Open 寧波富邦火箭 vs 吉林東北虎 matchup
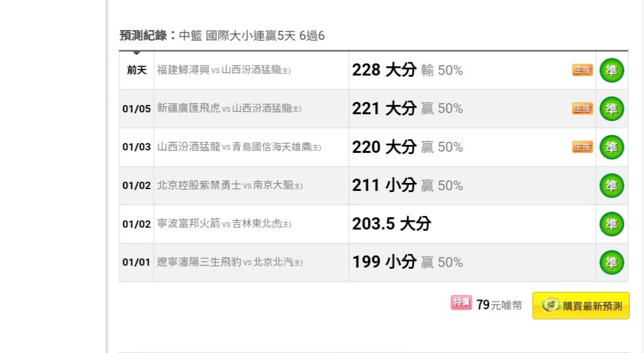Image resolution: width=644 pixels, height=353 pixels. (224, 223)
